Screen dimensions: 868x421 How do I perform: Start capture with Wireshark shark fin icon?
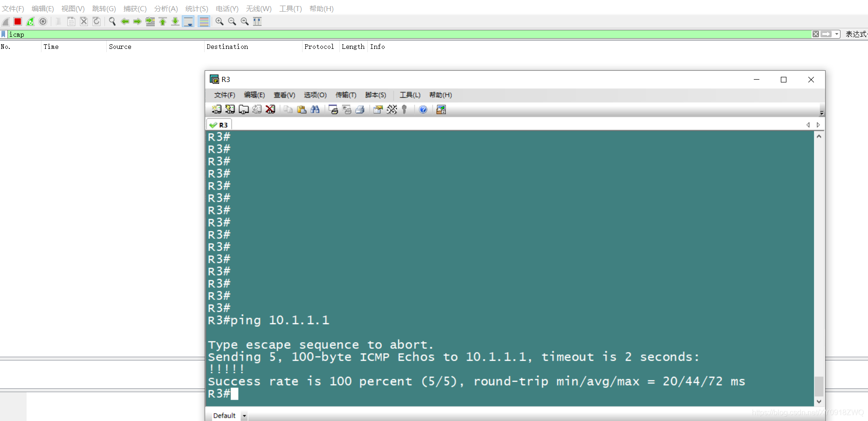pyautogui.click(x=6, y=21)
